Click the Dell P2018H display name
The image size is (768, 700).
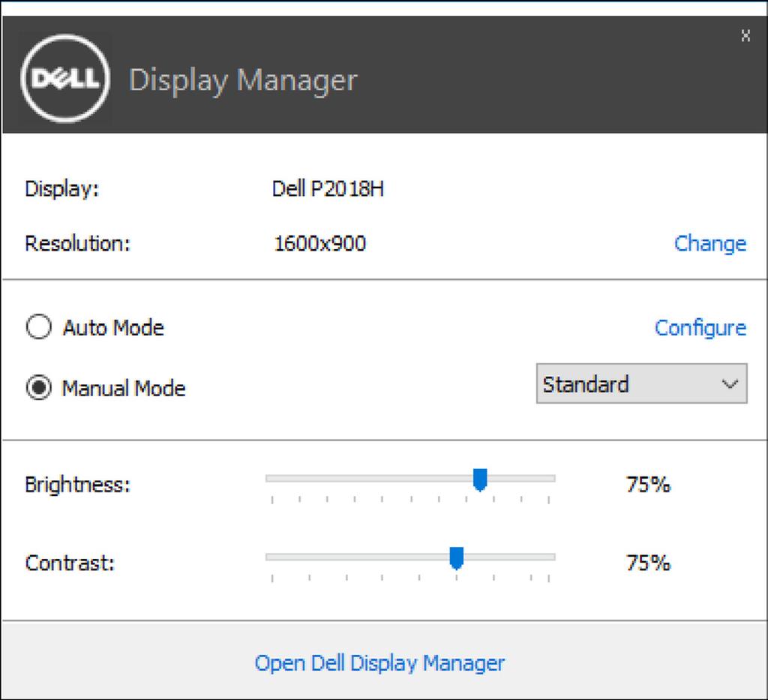(x=328, y=188)
